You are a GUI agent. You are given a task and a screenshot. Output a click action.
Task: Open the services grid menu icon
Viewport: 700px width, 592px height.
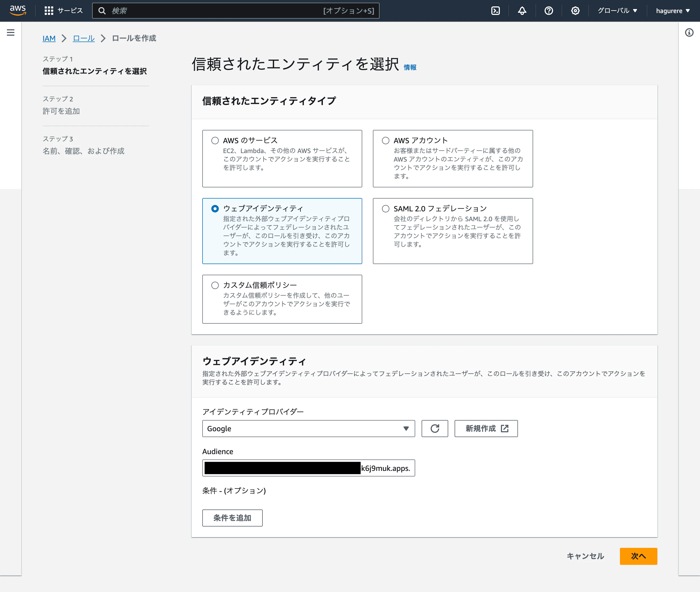pyautogui.click(x=49, y=11)
